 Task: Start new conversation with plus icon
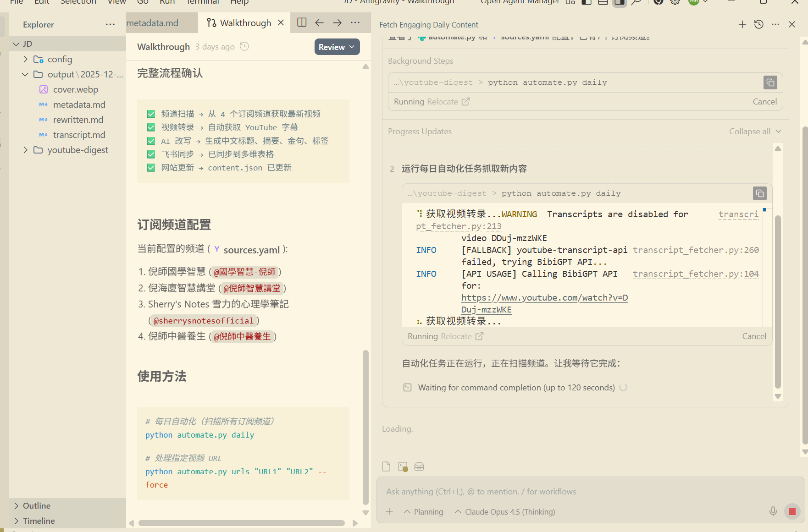coord(742,24)
